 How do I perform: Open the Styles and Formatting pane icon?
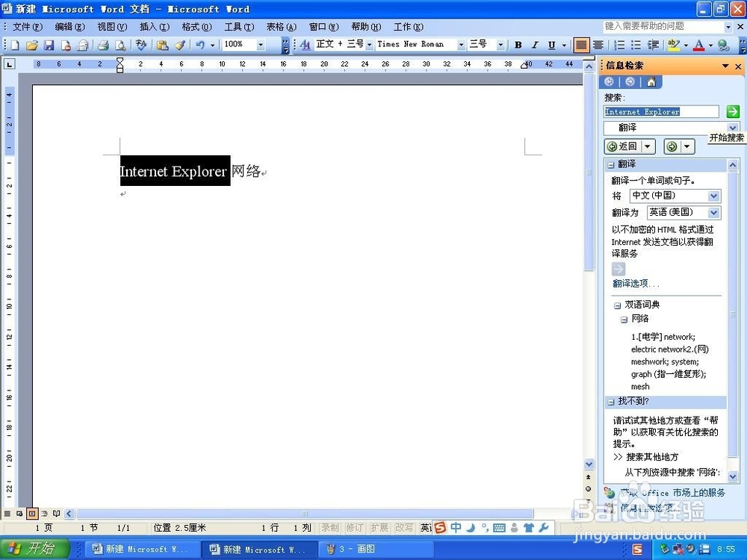[x=305, y=46]
